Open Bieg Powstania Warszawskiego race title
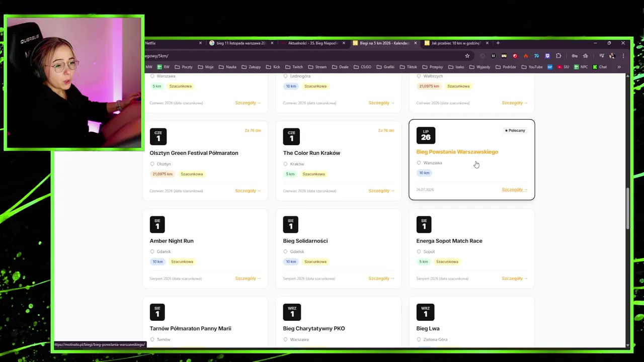This screenshot has width=644, height=362. [x=457, y=152]
